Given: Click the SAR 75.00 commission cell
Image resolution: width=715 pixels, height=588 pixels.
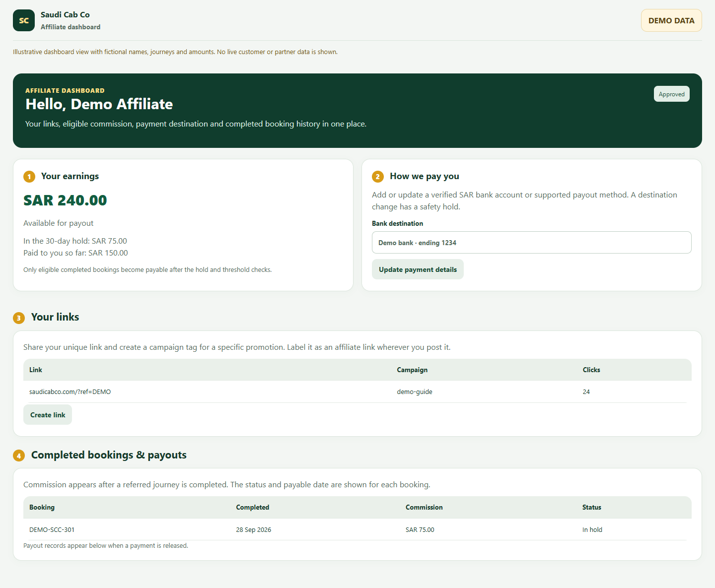Looking at the screenshot, I should pos(420,529).
